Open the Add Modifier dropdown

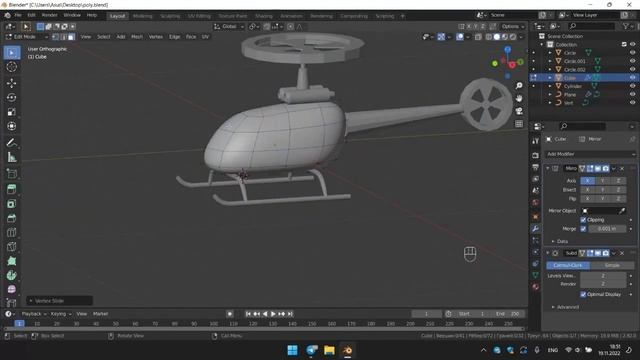pyautogui.click(x=591, y=154)
